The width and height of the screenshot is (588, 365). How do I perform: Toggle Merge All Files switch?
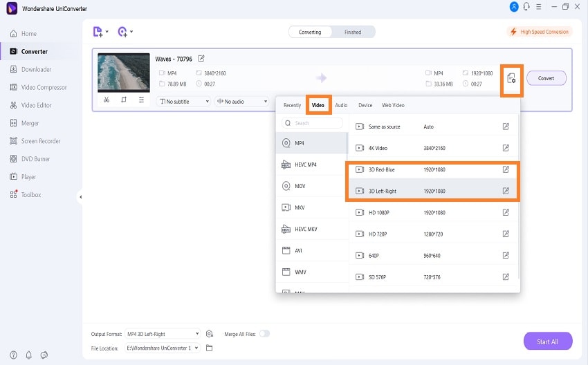264,333
